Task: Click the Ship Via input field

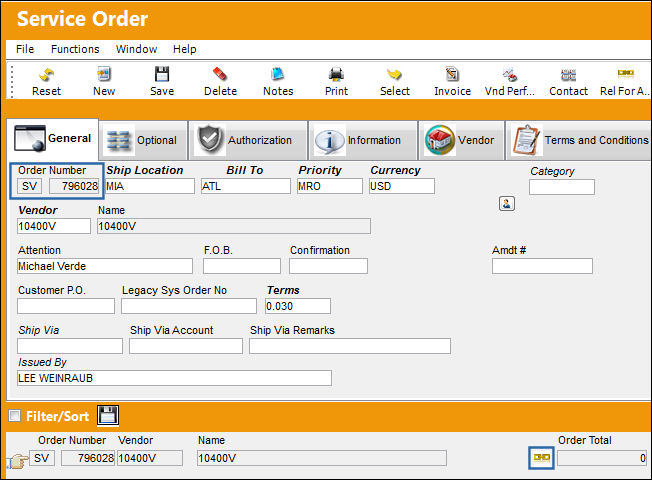Action: (x=70, y=346)
